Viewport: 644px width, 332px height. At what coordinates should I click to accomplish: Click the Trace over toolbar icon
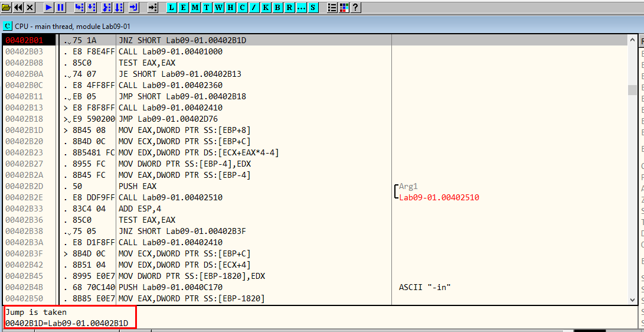(119, 7)
